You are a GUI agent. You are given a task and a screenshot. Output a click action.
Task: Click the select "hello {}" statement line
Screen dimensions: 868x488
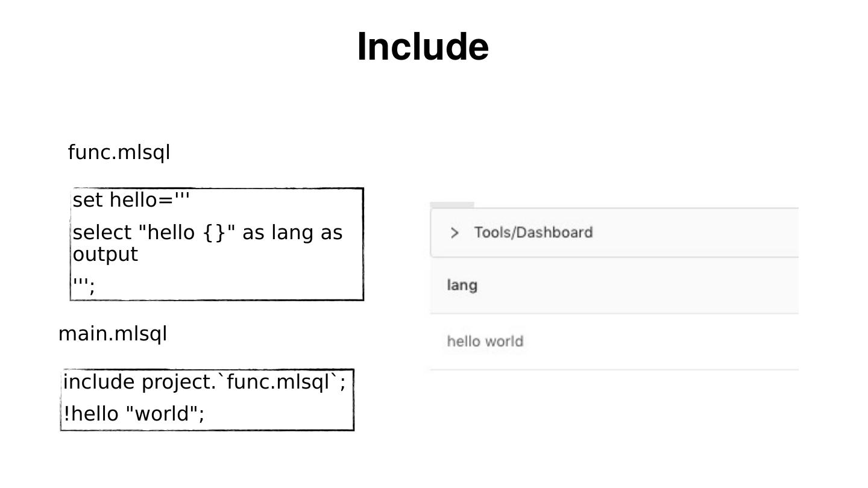(207, 233)
